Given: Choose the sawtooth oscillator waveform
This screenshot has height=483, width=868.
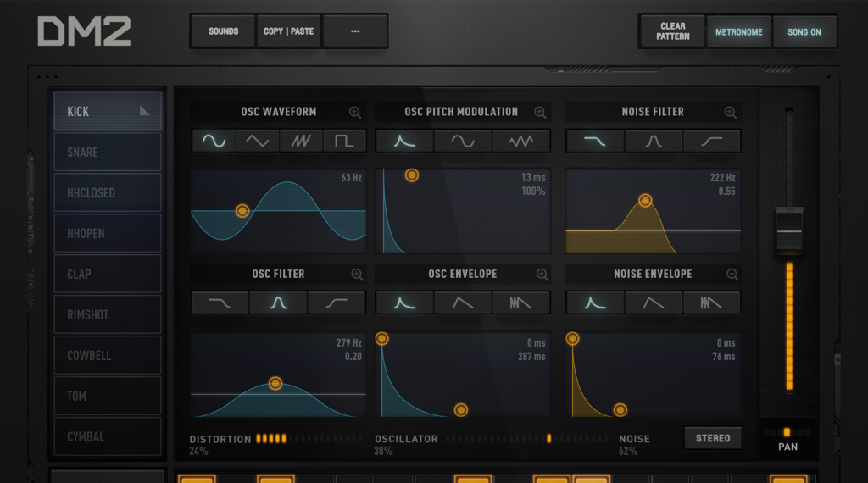Looking at the screenshot, I should (x=301, y=141).
